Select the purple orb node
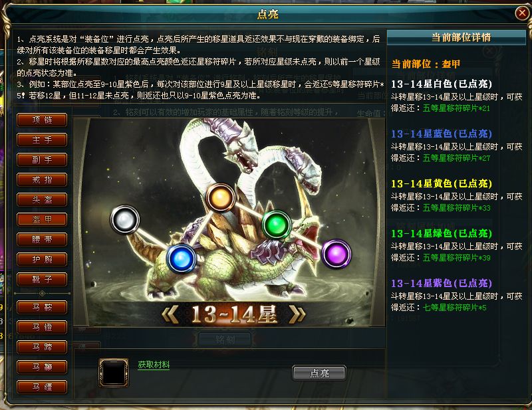532x410 pixels. tap(336, 254)
